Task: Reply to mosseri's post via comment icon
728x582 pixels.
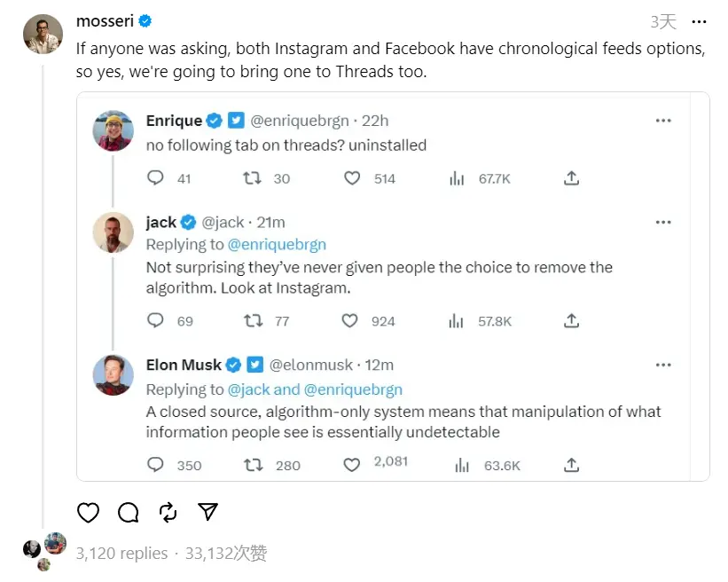Action: tap(128, 512)
